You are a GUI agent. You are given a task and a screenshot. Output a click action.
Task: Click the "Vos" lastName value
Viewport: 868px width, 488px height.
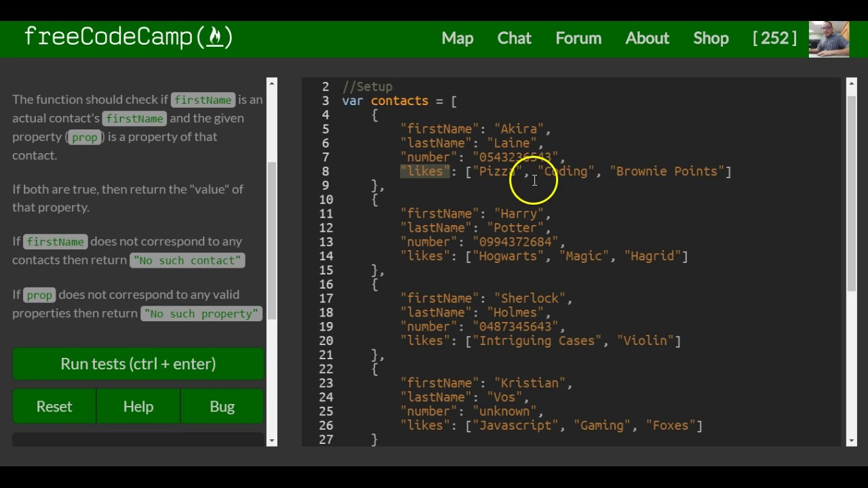(x=505, y=397)
